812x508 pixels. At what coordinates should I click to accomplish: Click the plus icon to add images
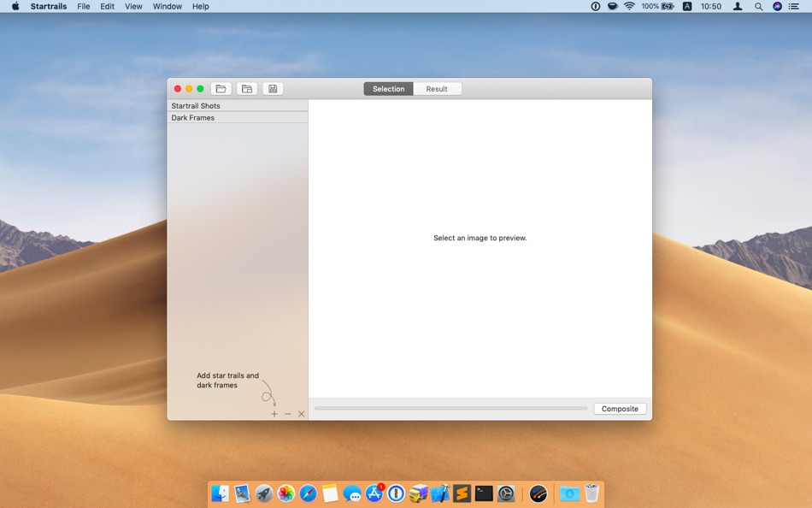(x=274, y=414)
